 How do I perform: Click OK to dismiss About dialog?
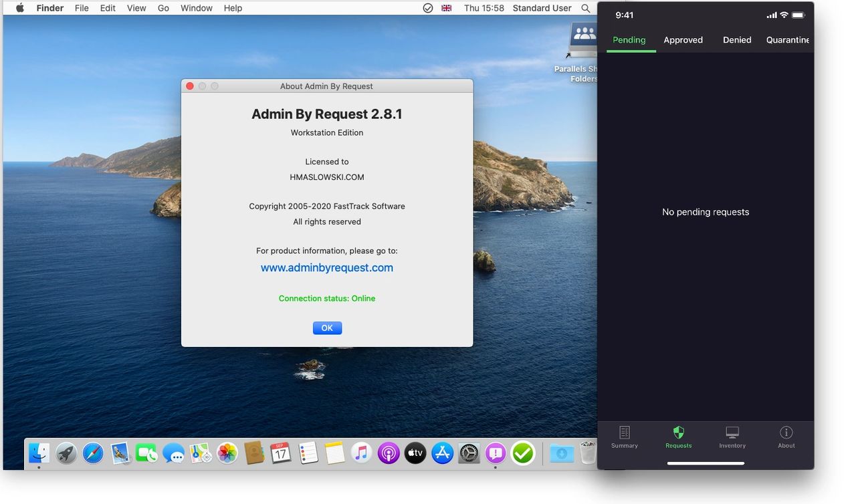click(327, 328)
